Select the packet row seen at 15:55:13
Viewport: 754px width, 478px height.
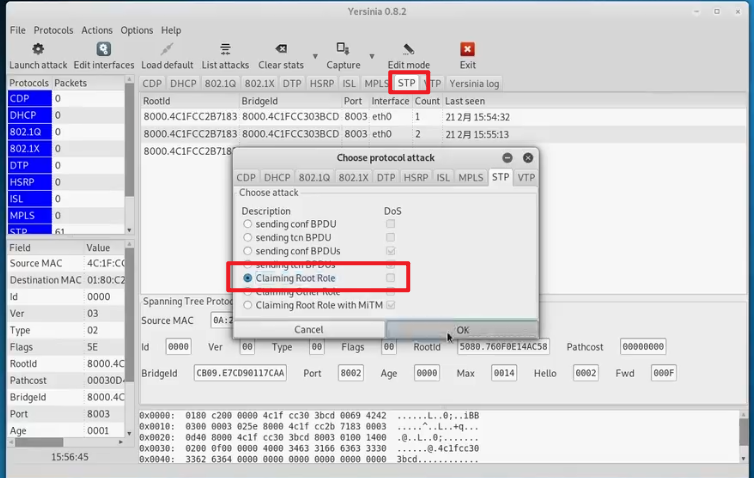442,134
